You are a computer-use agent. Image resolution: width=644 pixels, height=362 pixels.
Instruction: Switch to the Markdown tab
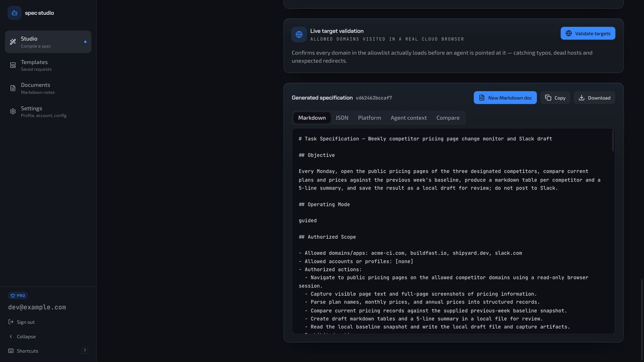pos(312,118)
